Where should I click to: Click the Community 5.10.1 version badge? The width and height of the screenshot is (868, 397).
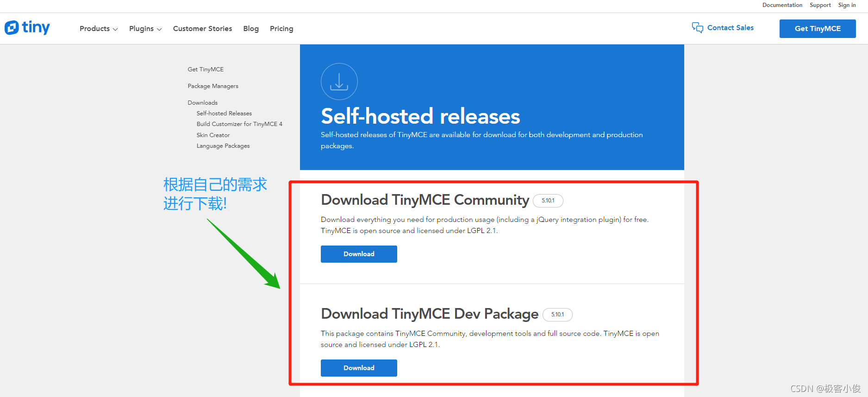[548, 201]
